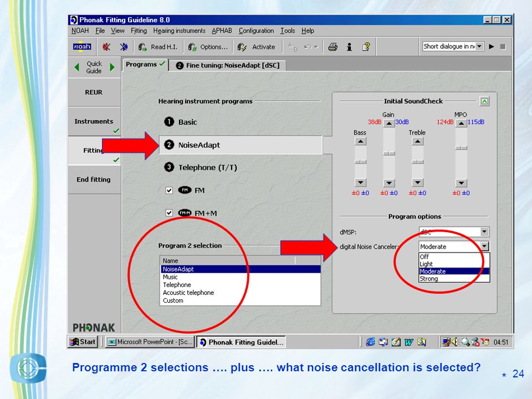Click the End fitting sidebar button
The image size is (532, 399).
coord(94,180)
